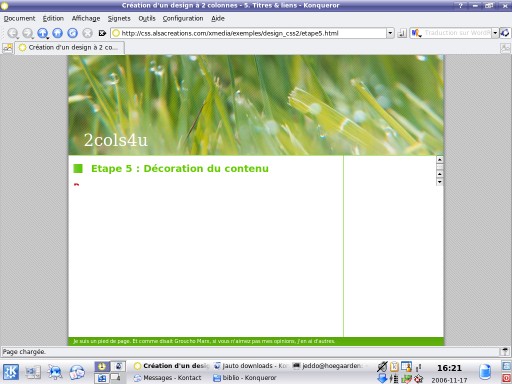Open the search engine selector dropdown
The image size is (512, 384).
click(x=416, y=33)
